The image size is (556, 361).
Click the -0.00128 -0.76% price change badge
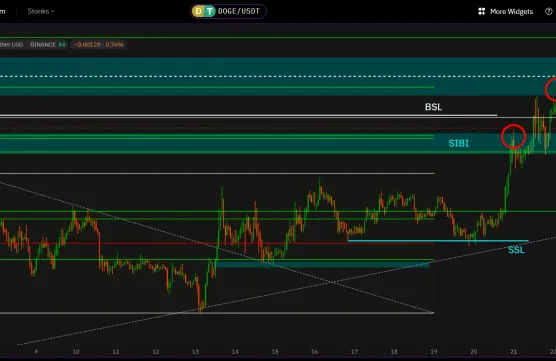point(99,45)
